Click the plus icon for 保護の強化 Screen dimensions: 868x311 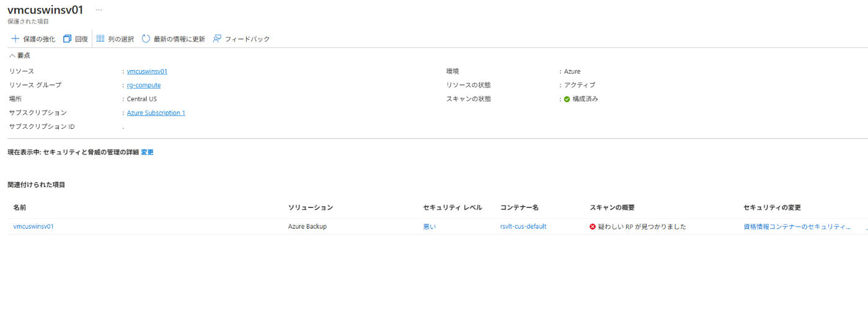click(x=15, y=39)
